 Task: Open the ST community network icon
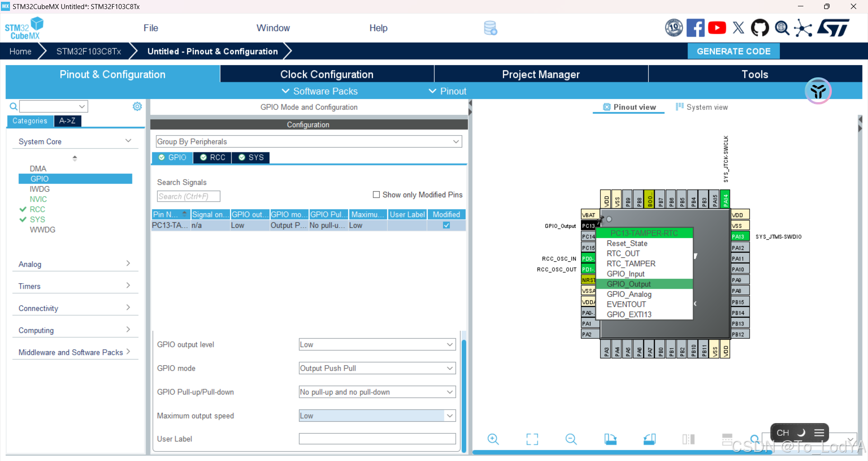point(803,28)
